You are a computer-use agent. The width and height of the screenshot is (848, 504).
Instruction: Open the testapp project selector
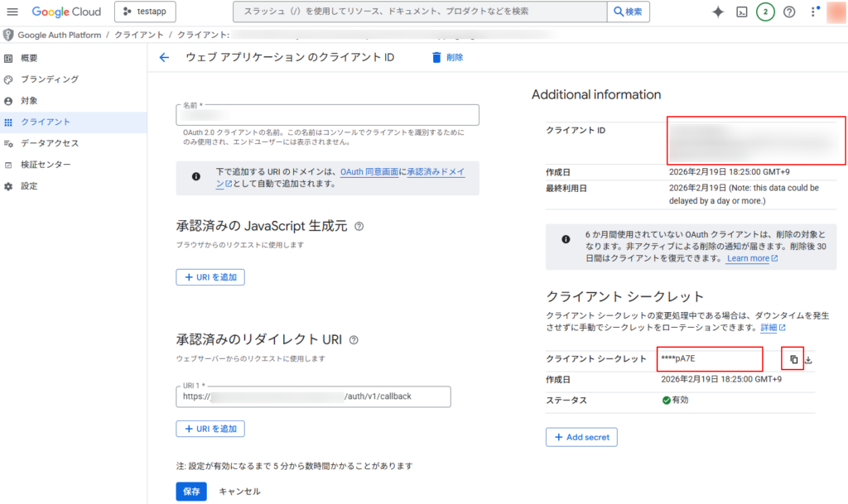click(145, 12)
